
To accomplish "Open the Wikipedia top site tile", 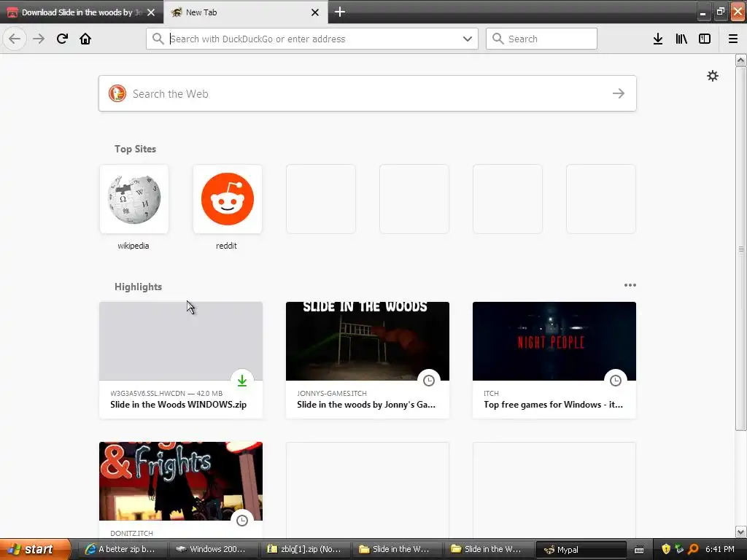I will point(134,199).
